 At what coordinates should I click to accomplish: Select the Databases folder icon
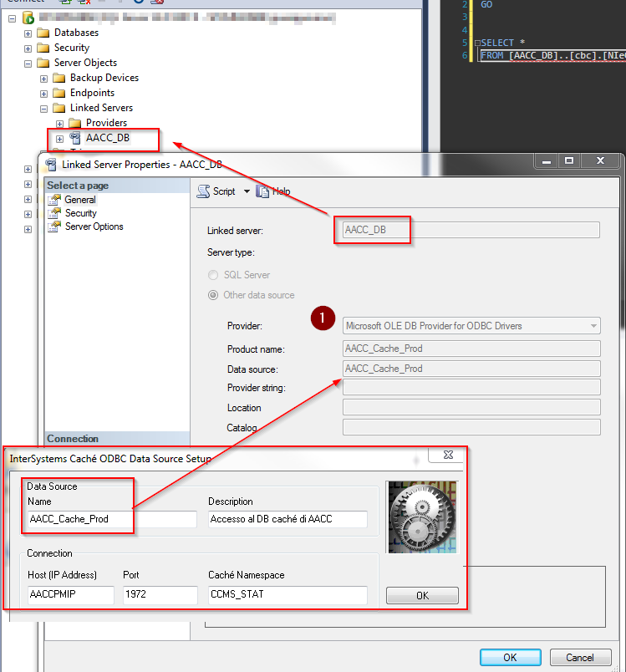[43, 33]
